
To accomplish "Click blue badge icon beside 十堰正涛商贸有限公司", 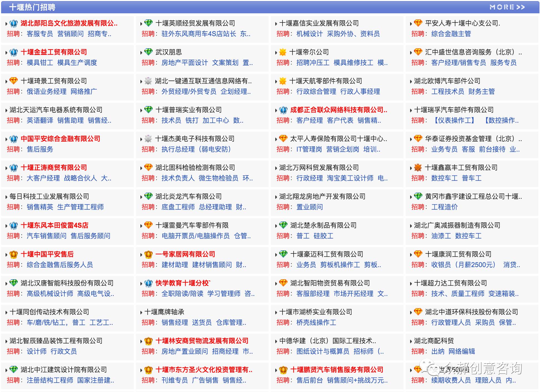I will 14,168.
